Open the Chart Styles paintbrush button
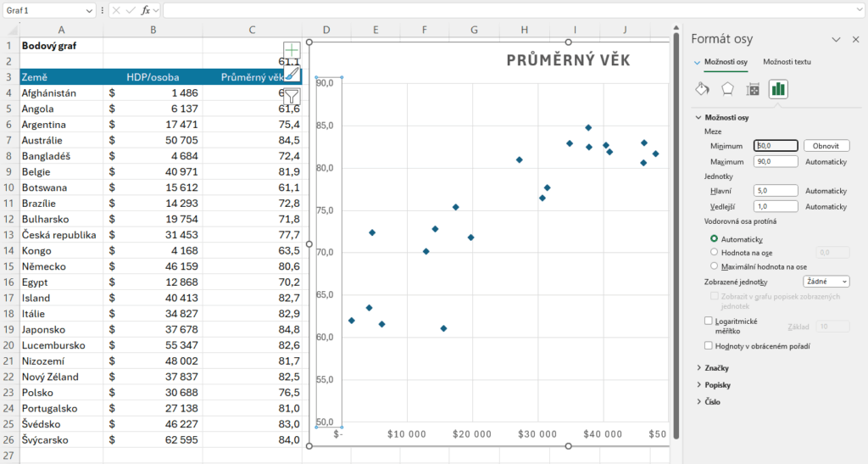Screen dimensions: 868x464 point(292,74)
